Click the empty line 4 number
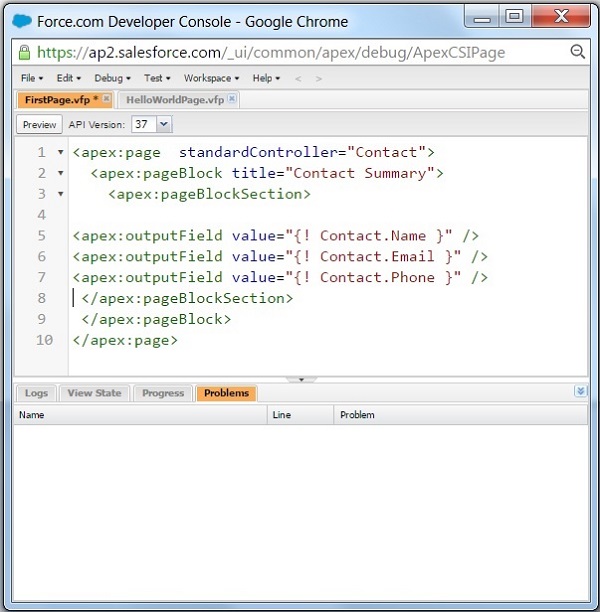The width and height of the screenshot is (600, 612). 42,215
